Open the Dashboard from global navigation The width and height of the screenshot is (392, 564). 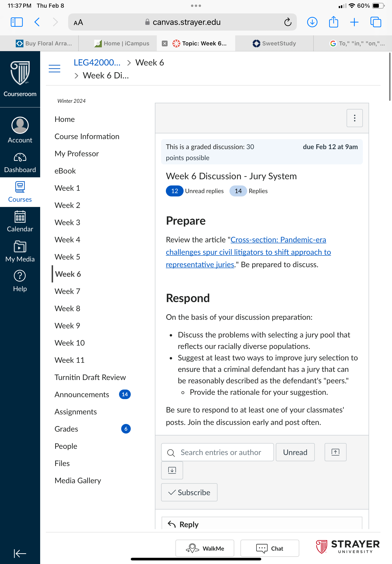pos(20,163)
